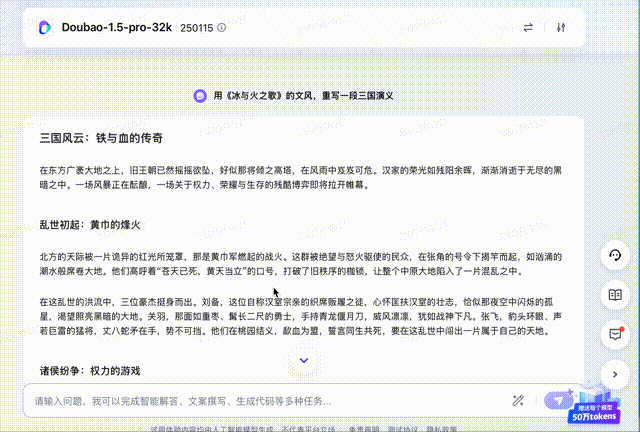Click the title 三国风云：铁与血的传奇
640x432 pixels.
(101, 138)
